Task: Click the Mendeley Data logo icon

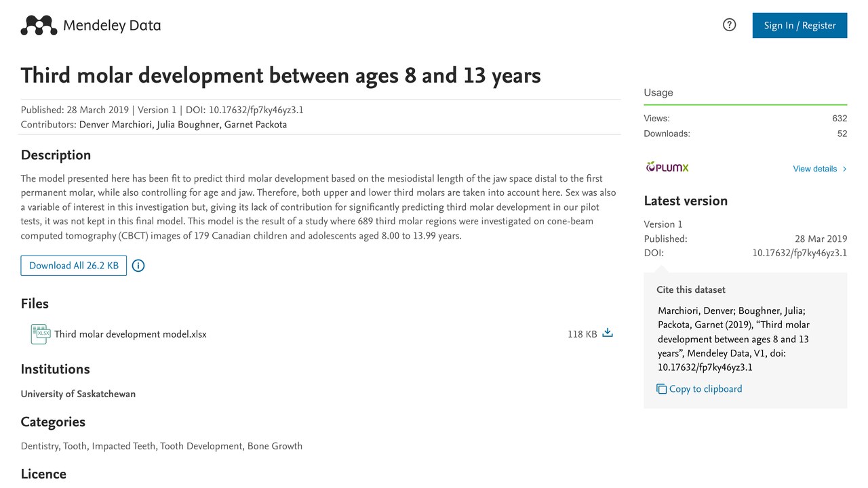Action: pos(39,26)
